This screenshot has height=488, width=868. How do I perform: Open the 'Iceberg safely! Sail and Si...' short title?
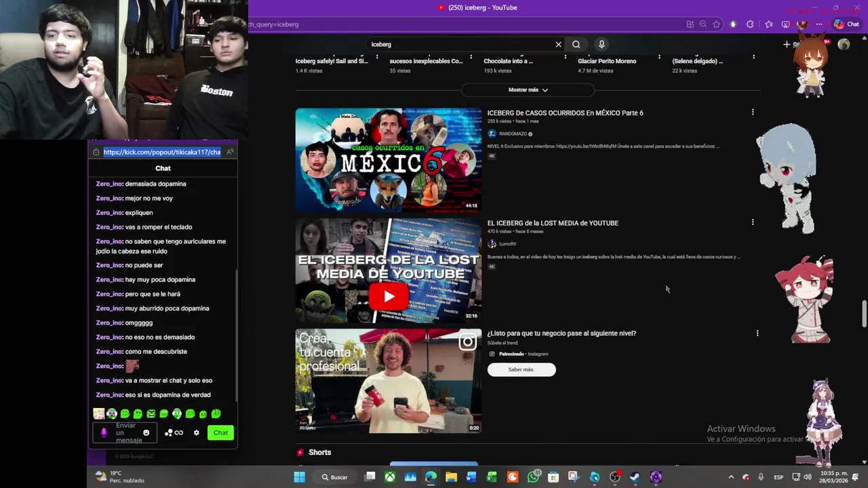[332, 61]
